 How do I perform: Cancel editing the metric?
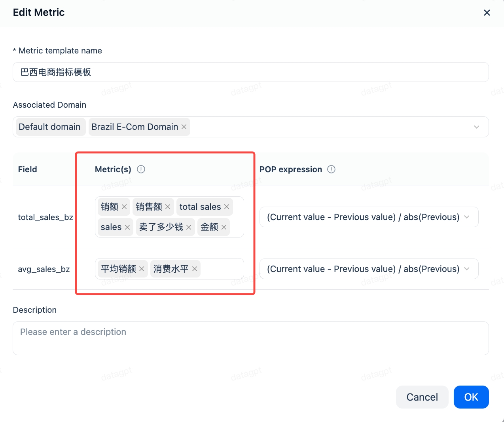[x=422, y=397]
